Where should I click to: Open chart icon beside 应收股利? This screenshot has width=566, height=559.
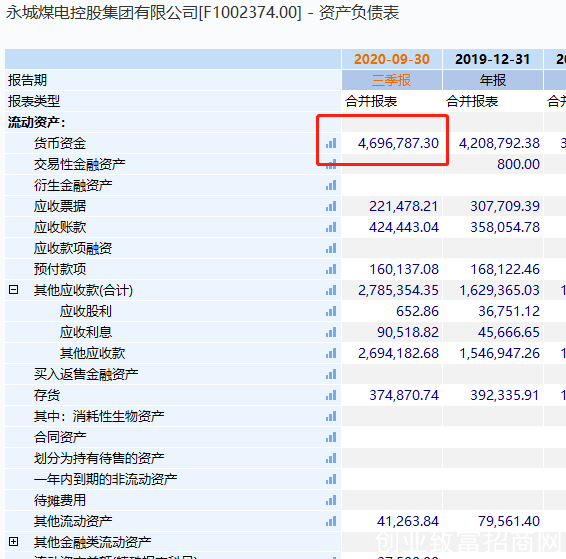331,311
